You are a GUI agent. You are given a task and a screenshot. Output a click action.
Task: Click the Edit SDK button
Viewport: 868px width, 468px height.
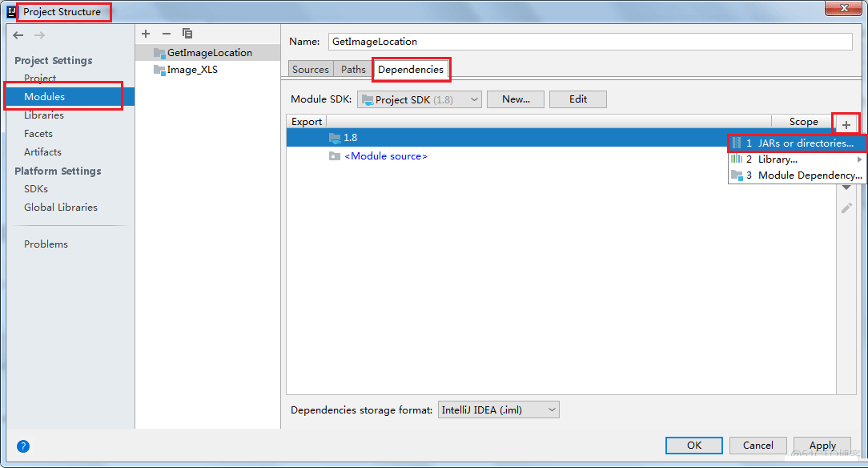[x=578, y=99]
